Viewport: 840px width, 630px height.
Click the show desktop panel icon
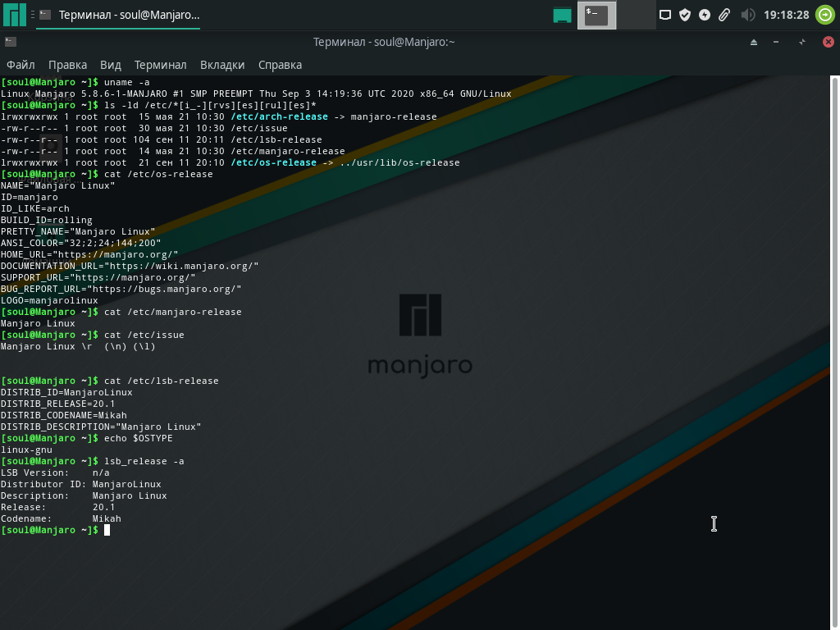[562, 15]
